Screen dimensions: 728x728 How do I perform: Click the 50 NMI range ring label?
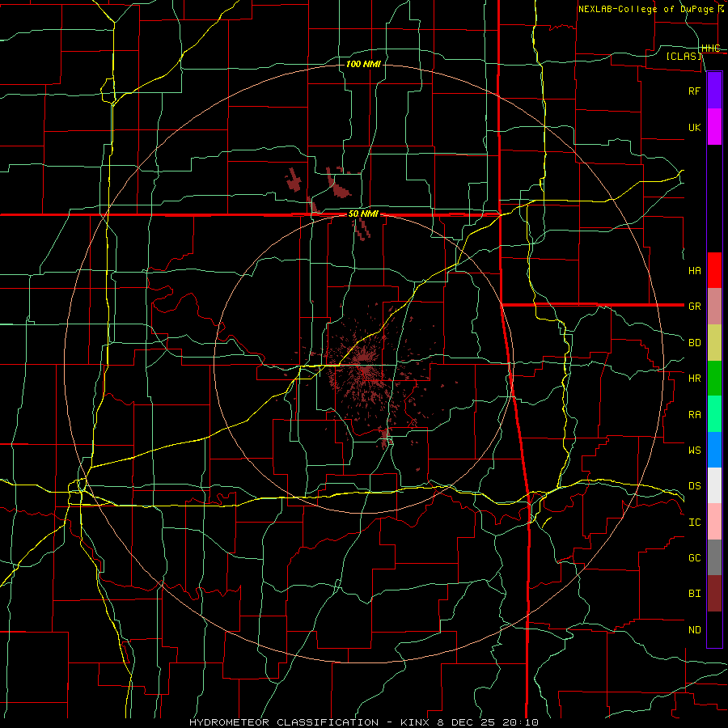click(363, 214)
